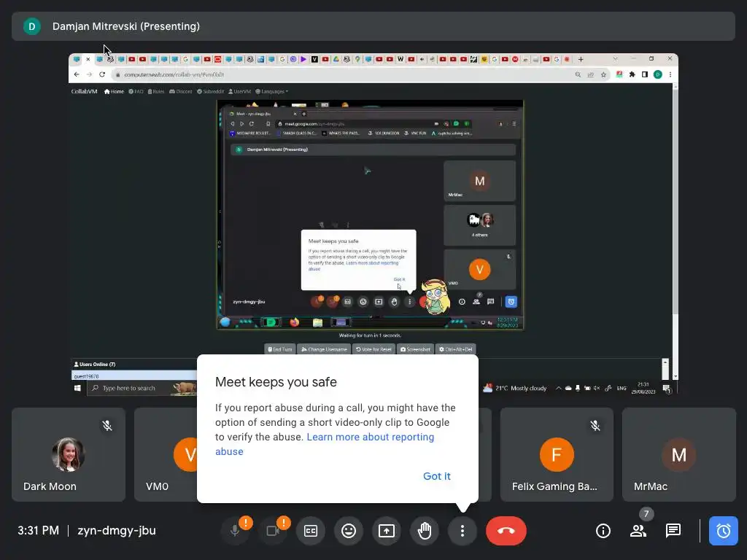The image size is (747, 560).
Task: Click End Turn in the presented screen
Action: tap(279, 349)
